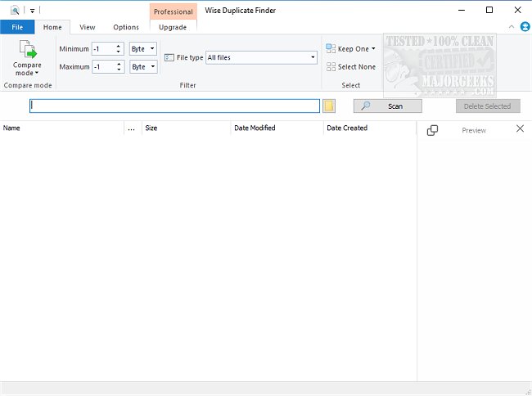Collapse the ribbon with the up chevron
The height and width of the screenshot is (396, 532).
[512, 27]
